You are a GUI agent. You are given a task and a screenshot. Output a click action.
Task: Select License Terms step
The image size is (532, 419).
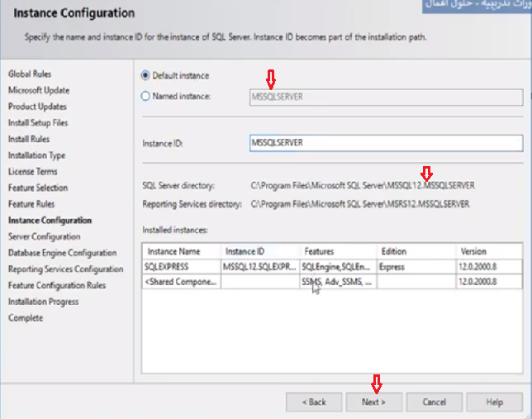pos(32,171)
